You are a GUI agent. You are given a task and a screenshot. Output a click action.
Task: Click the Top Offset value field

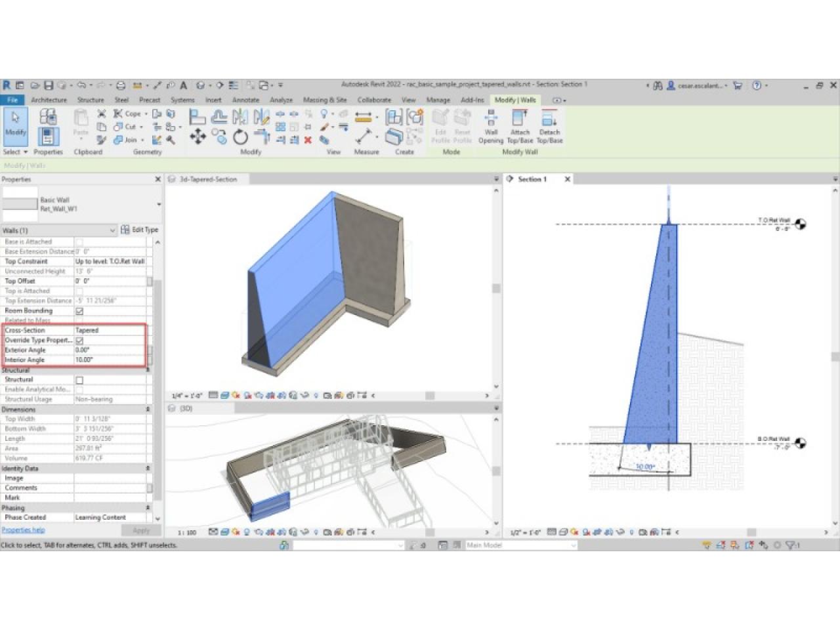(110, 281)
